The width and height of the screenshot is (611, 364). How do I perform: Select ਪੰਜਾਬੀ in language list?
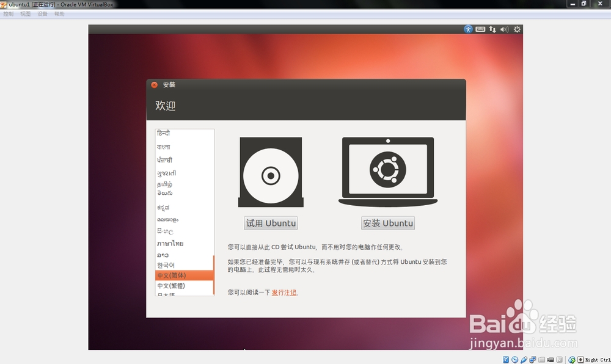pos(185,160)
